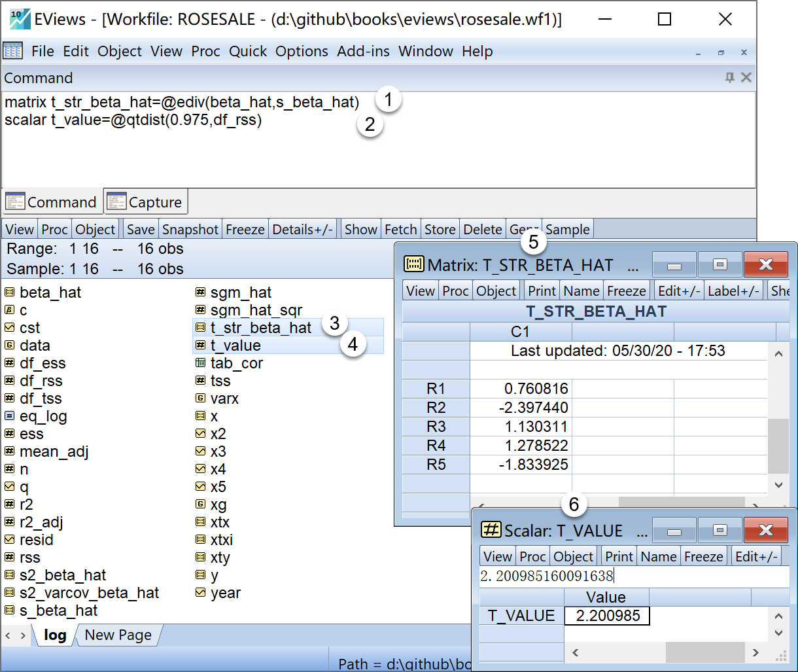Toggle Label+/- in Matrix window toolbar
The height and width of the screenshot is (672, 798).
(x=734, y=291)
